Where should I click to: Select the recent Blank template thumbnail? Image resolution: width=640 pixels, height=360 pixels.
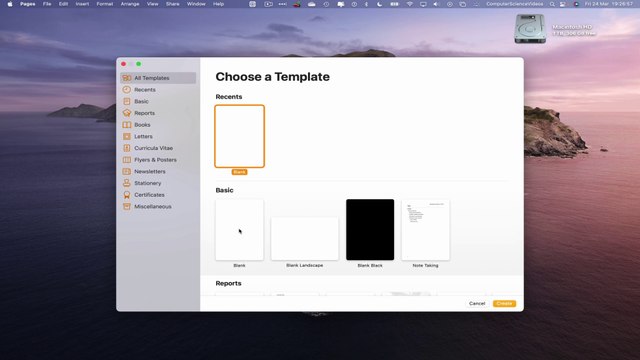click(240, 136)
